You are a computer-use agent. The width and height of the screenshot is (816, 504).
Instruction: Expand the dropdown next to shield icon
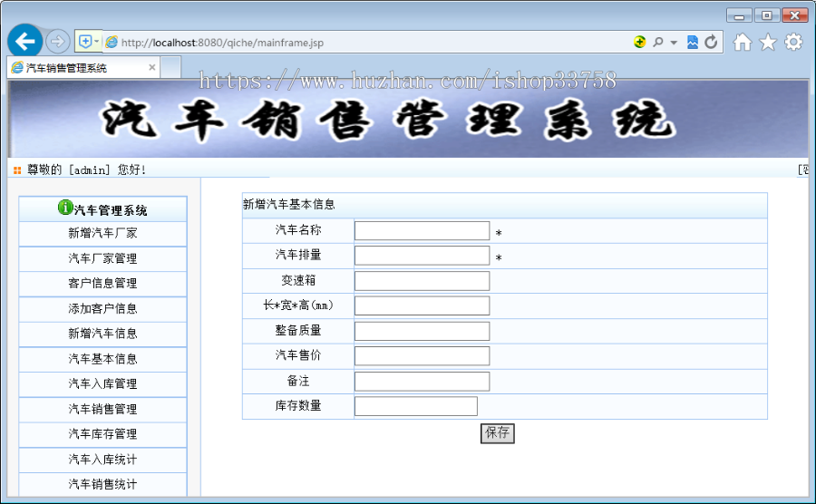pos(97,41)
